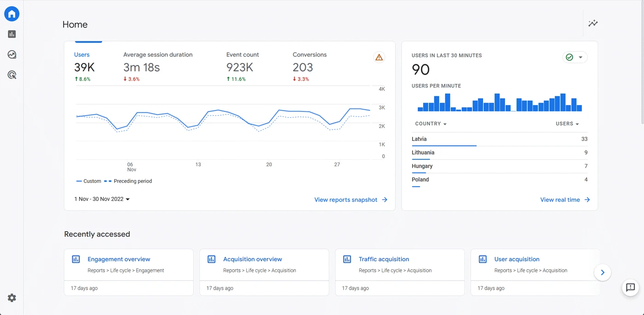644x315 pixels.
Task: Select Average session duration metric tab
Action: [158, 67]
